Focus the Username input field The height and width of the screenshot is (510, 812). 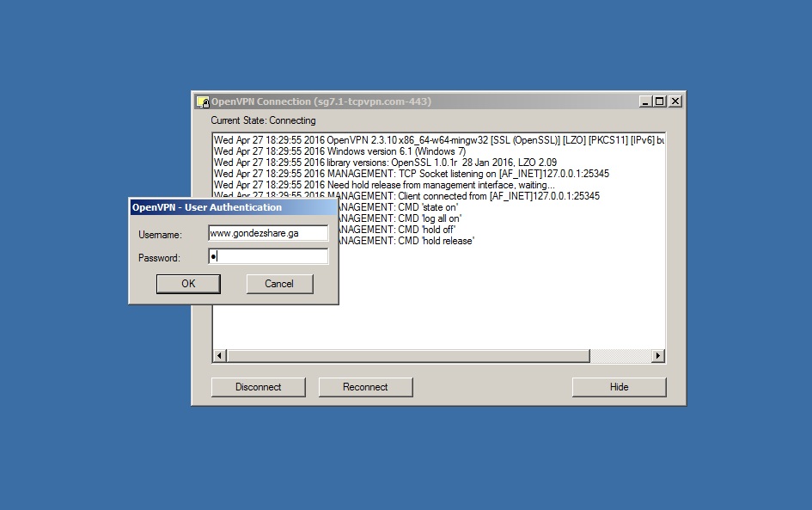(268, 233)
